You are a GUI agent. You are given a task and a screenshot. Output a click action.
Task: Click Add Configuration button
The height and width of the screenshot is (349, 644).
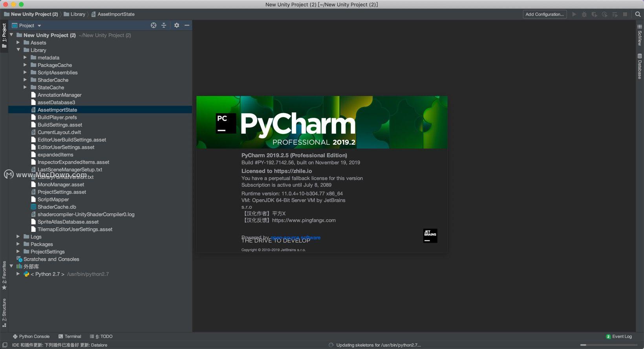(545, 14)
